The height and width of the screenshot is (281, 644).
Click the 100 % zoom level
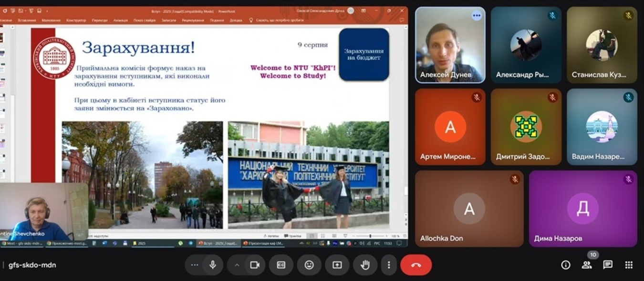pyautogui.click(x=395, y=236)
